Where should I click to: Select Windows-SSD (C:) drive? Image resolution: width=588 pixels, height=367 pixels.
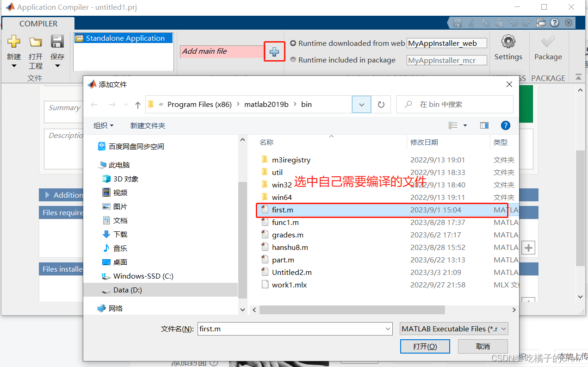click(x=137, y=276)
